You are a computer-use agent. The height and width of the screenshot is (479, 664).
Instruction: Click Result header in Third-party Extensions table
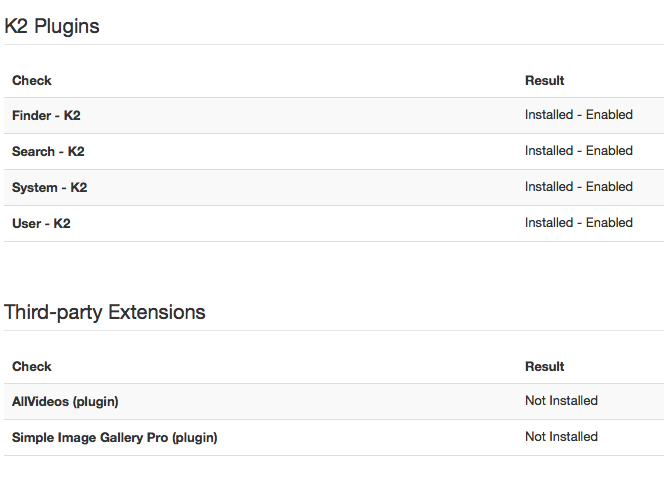click(545, 366)
